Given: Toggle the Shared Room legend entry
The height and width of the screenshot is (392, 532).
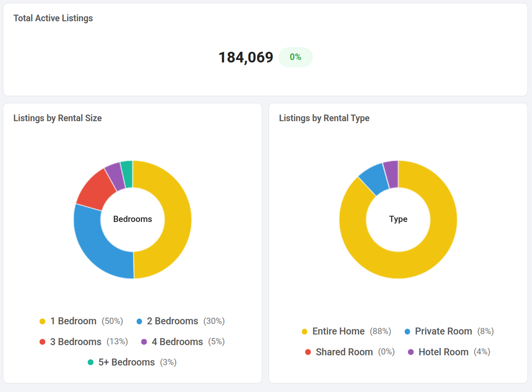Looking at the screenshot, I should tap(350, 352).
